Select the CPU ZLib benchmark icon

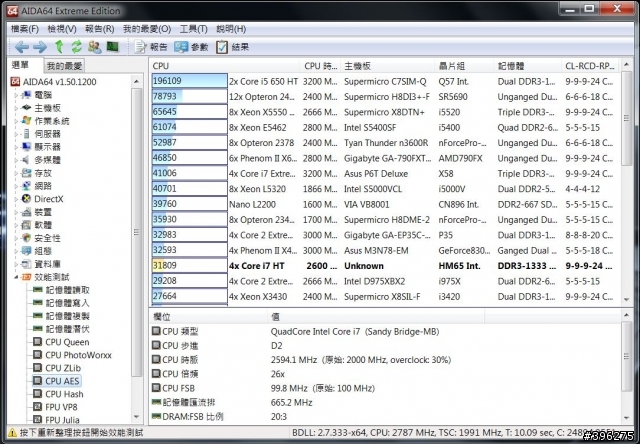point(37,368)
